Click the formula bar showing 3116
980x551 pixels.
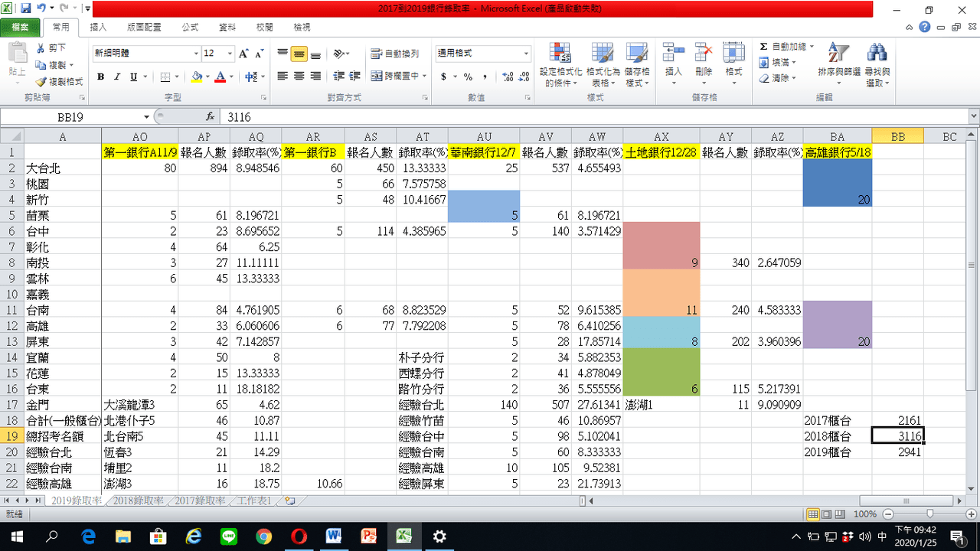pyautogui.click(x=594, y=117)
